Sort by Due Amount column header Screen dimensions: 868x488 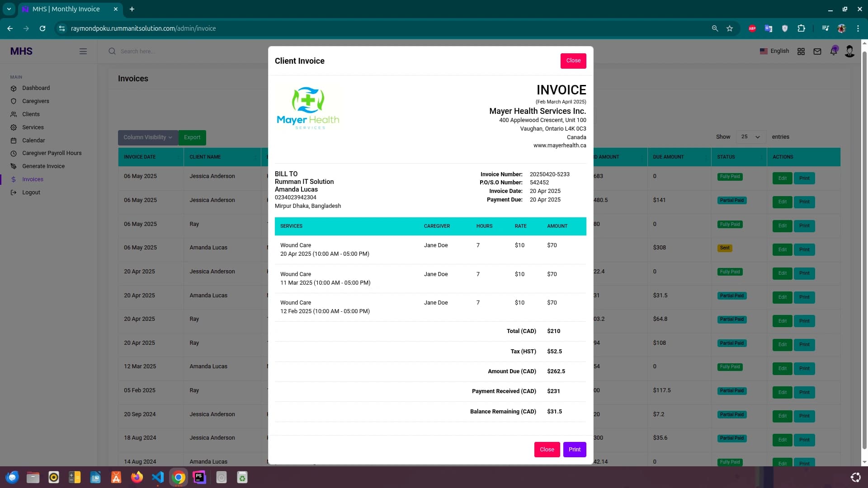point(679,157)
